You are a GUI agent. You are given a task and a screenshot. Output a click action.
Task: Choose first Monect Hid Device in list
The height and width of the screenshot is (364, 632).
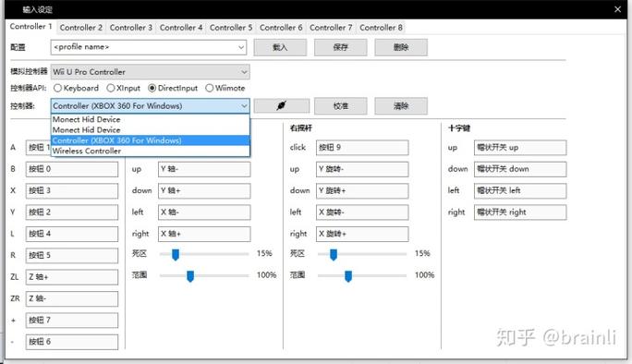coord(150,119)
